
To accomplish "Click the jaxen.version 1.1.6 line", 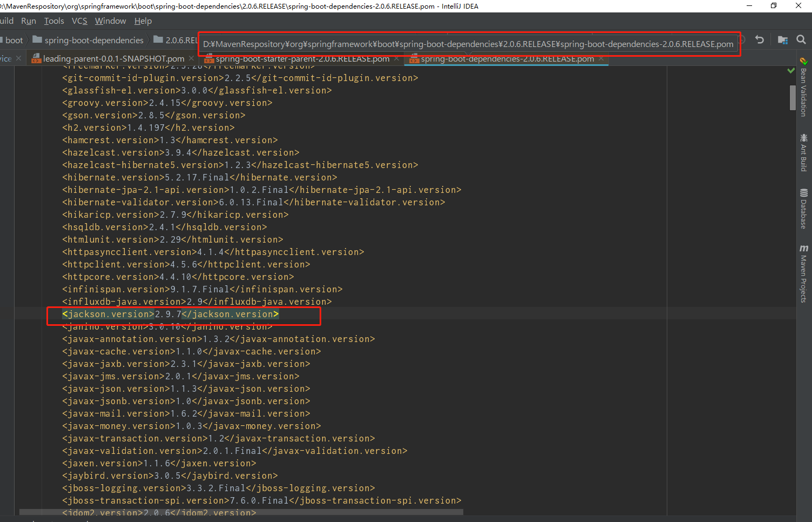I will click(159, 463).
